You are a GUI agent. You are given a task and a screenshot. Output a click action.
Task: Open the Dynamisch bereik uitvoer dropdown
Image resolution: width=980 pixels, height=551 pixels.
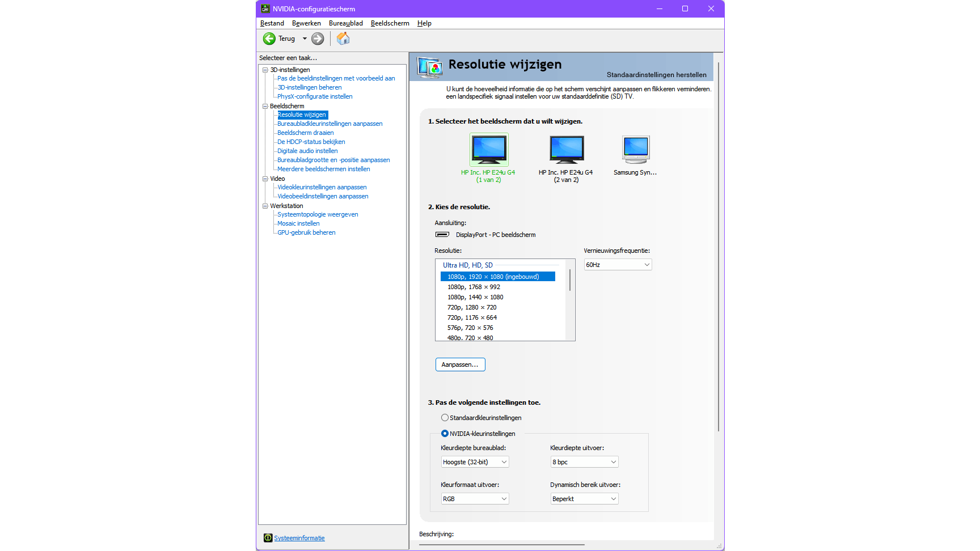tap(584, 499)
